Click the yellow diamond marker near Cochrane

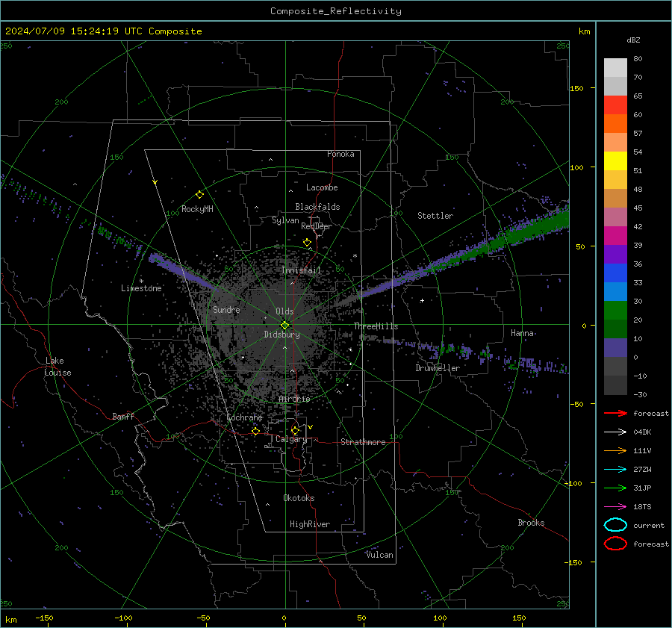(255, 431)
